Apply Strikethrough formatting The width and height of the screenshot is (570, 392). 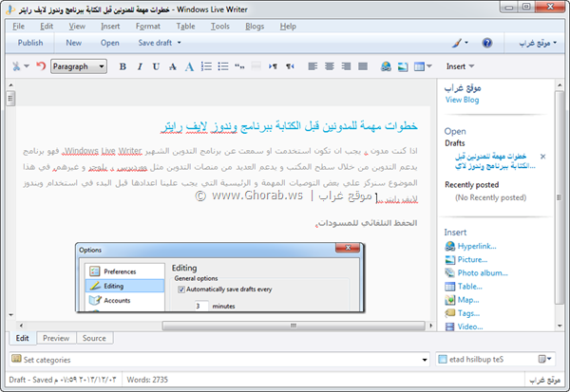(x=173, y=66)
